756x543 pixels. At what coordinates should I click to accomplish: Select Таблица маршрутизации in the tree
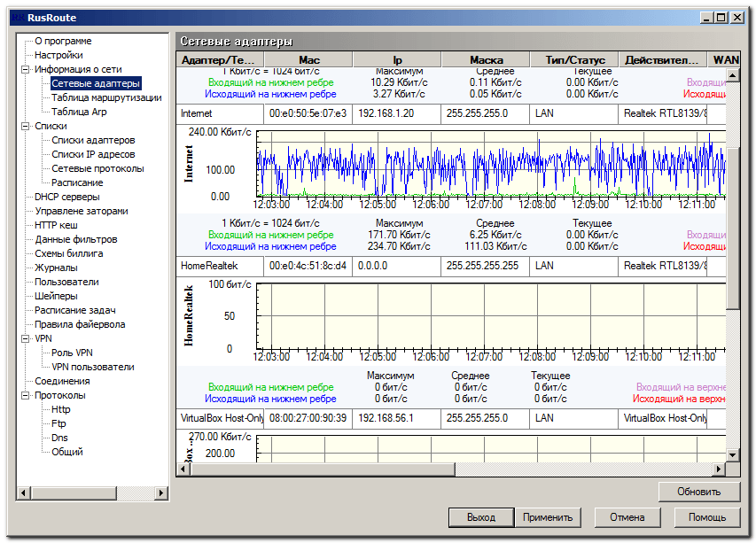click(x=106, y=97)
